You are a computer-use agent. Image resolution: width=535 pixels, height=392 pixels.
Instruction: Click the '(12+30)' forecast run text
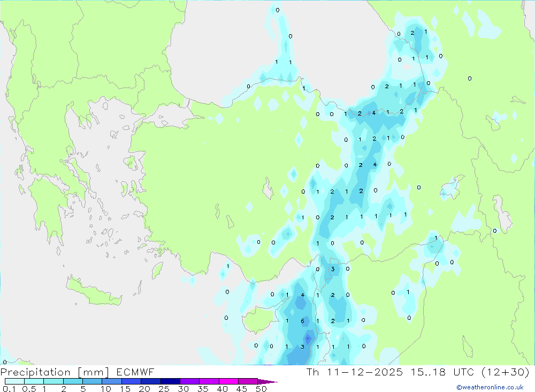click(506, 372)
